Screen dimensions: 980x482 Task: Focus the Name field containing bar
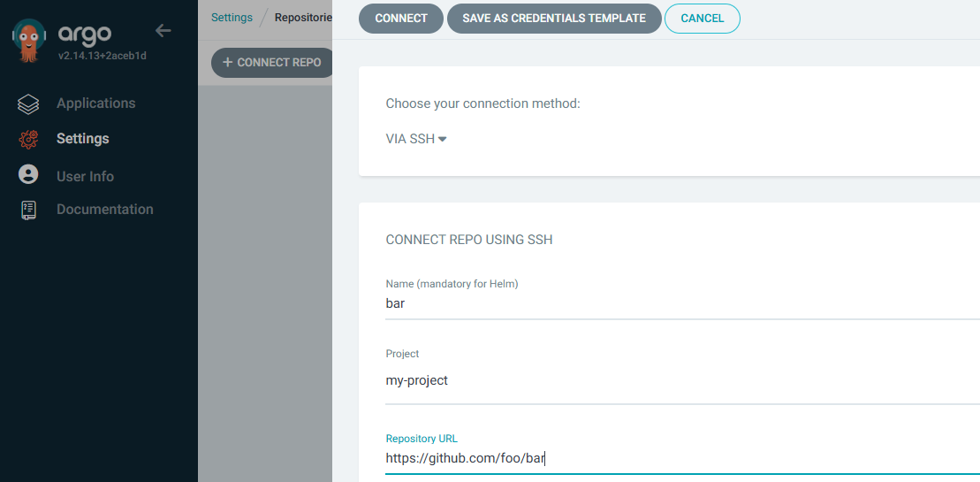tap(682, 304)
